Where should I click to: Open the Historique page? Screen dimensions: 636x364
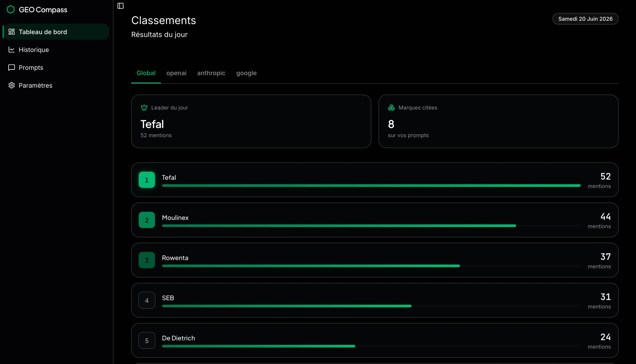coord(56,50)
